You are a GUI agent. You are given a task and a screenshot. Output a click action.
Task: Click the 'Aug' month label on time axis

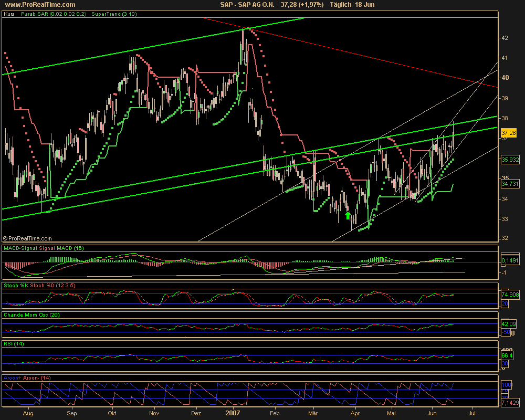pos(28,413)
